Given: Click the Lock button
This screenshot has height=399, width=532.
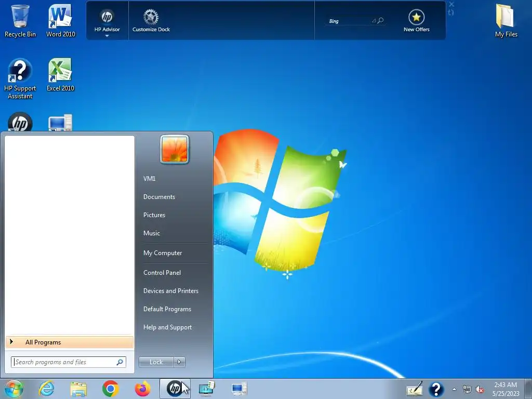Looking at the screenshot, I should click(156, 362).
